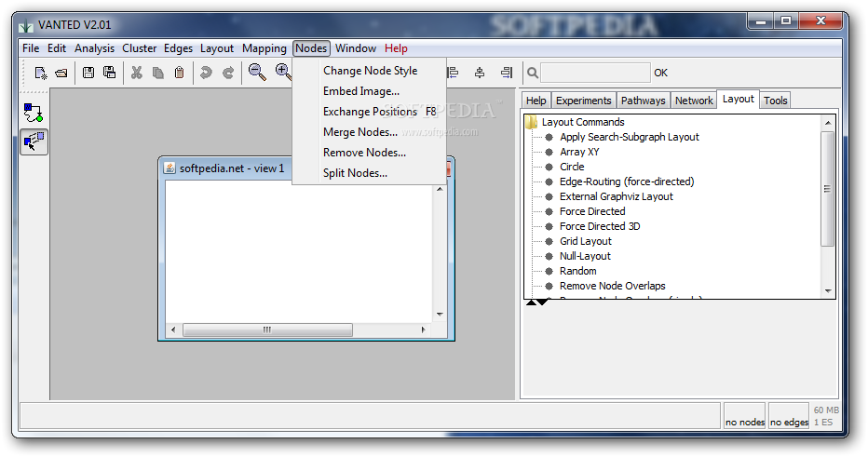The width and height of the screenshot is (868, 457).
Task: Paste from clipboard toolbar icon
Action: coord(179,73)
